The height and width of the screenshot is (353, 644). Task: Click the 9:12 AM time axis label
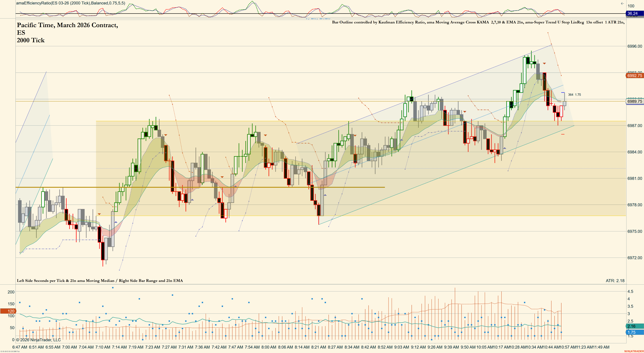pyautogui.click(x=418, y=347)
